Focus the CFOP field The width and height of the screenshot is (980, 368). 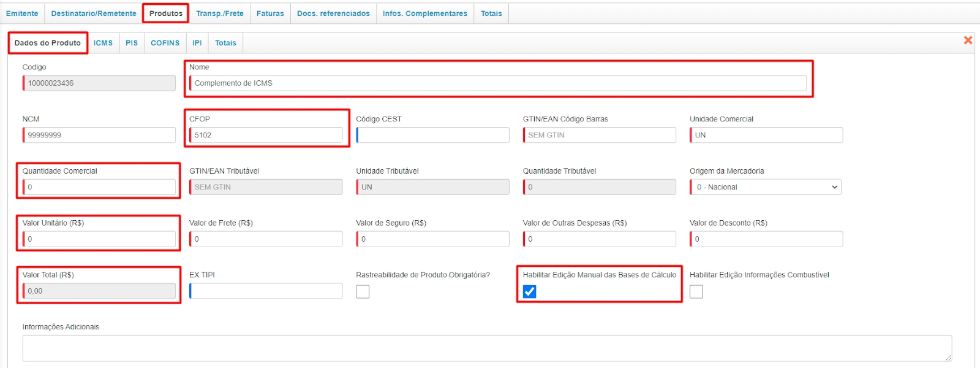click(266, 135)
